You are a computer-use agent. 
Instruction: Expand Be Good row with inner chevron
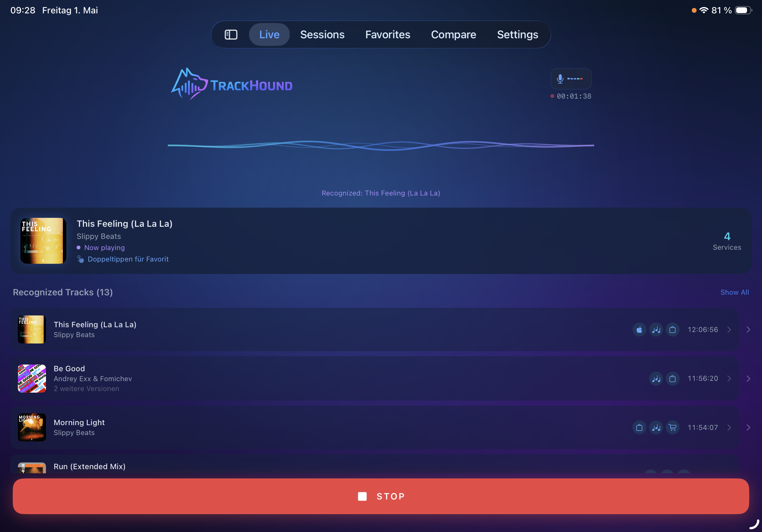[729, 379]
